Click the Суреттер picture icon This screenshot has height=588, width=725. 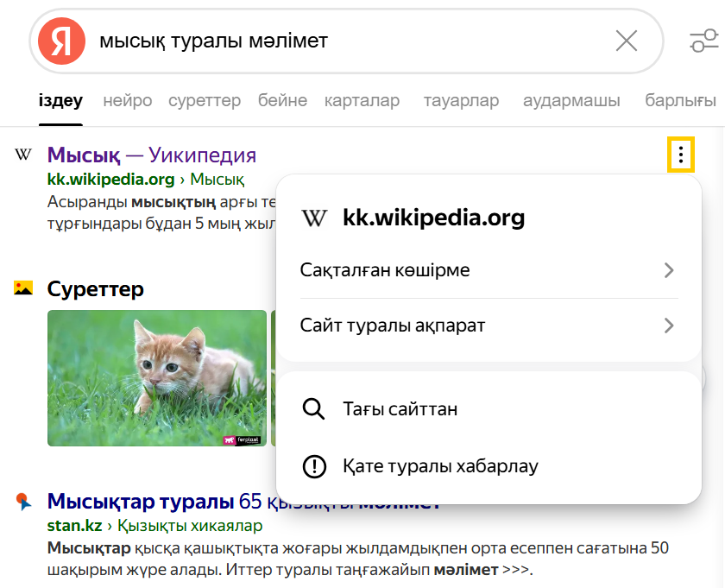23,288
